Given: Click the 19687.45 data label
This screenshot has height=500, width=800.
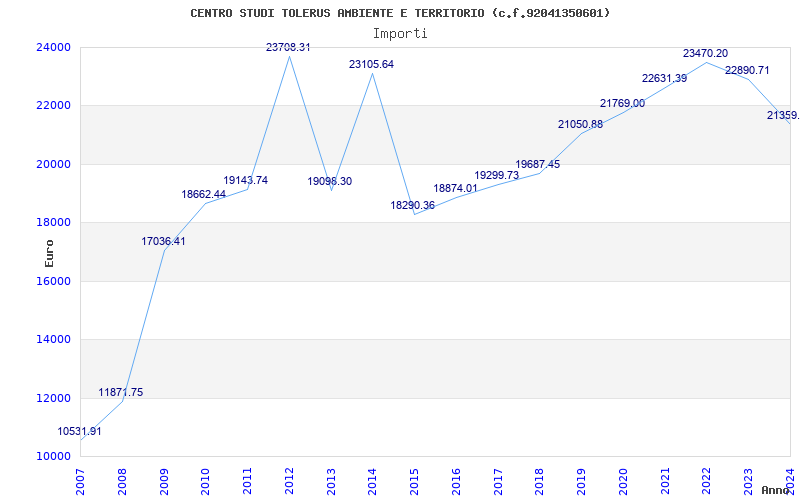Looking at the screenshot, I should point(538,164).
